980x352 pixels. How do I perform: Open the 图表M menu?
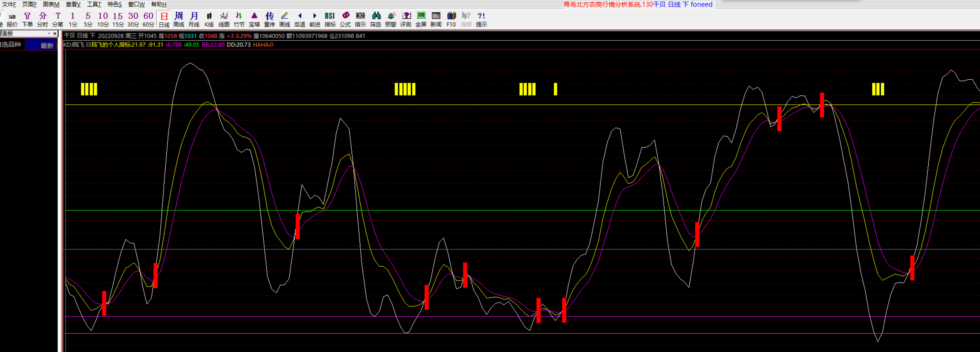coord(51,4)
